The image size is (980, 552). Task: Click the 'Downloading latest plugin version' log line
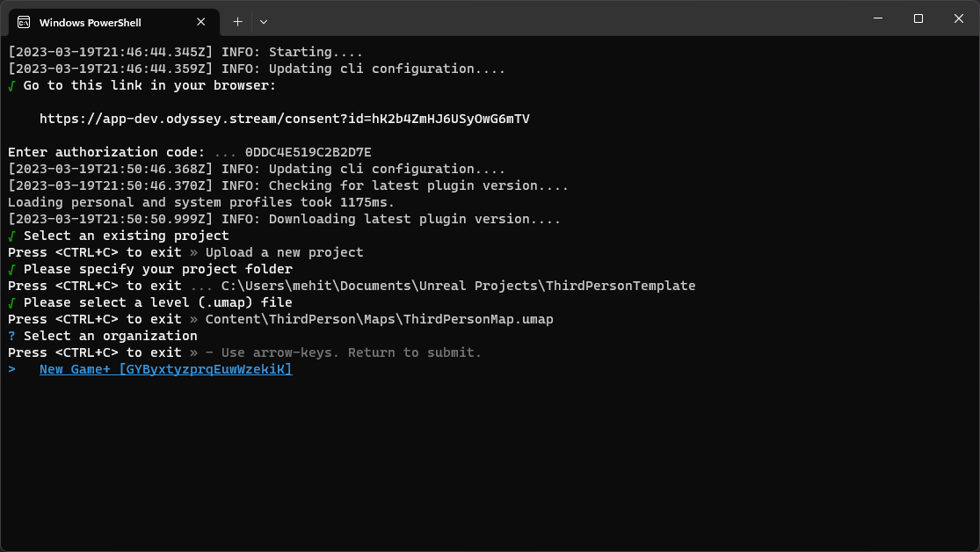285,219
